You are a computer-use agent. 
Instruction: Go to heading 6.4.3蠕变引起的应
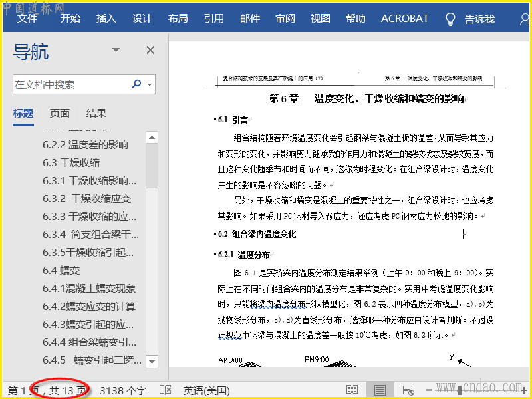88,325
